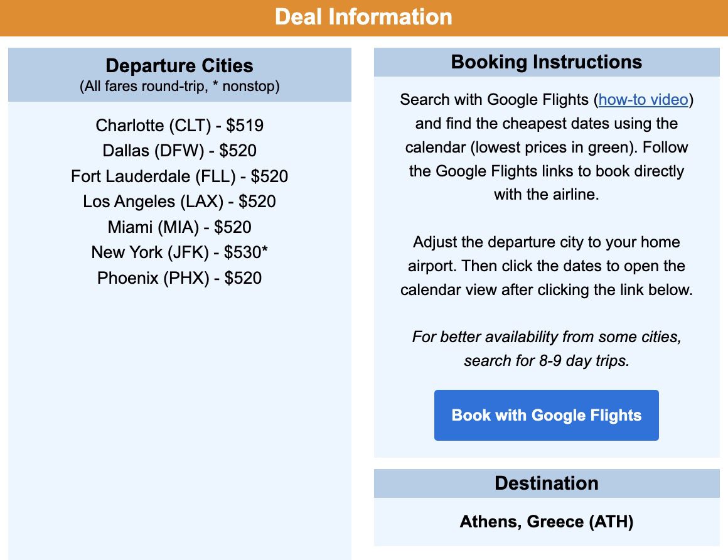Select the Charlotte (CLT) $519 fare
The width and height of the screenshot is (728, 560).
(x=179, y=126)
